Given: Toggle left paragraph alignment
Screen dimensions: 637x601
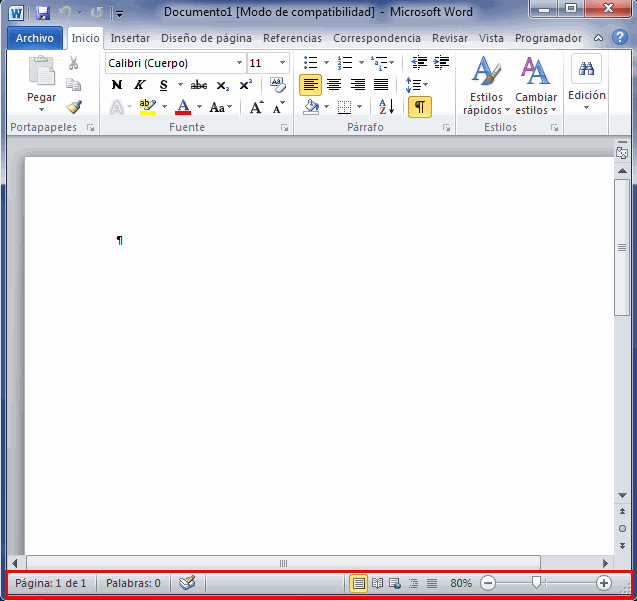Looking at the screenshot, I should point(310,85).
